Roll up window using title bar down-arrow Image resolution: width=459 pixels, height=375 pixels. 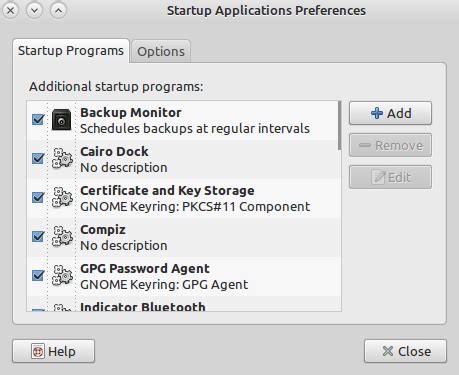point(34,11)
